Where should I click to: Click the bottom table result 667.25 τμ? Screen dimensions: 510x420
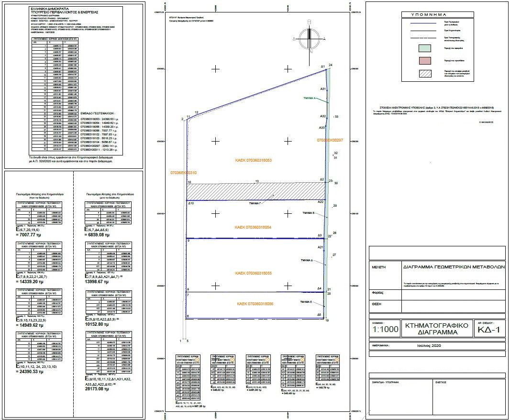[x=199, y=406]
